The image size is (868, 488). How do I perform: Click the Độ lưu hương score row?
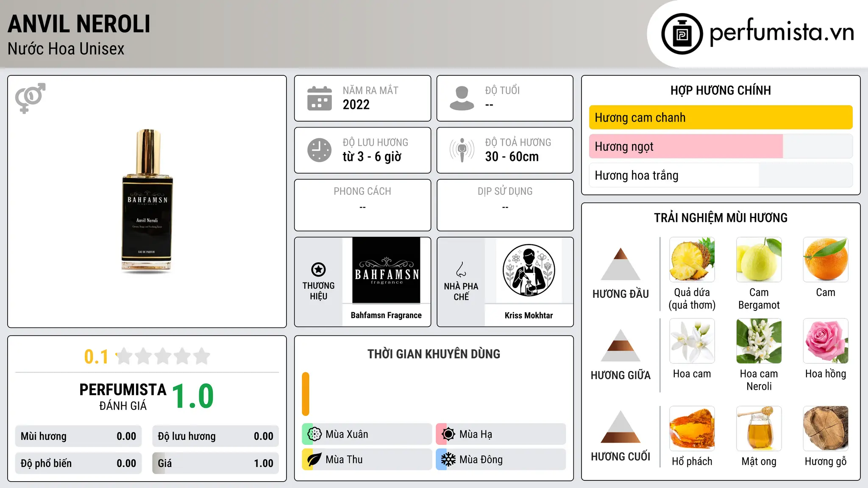coord(216,436)
